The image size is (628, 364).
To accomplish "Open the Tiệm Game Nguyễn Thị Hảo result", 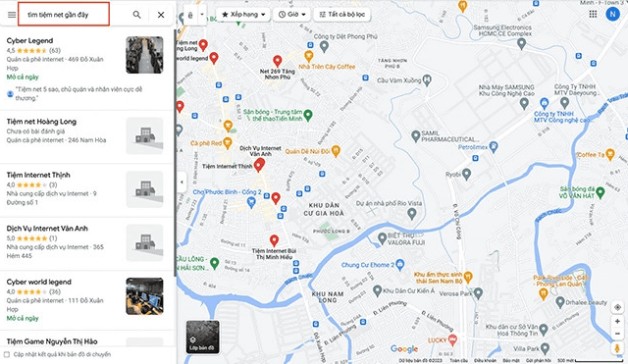I will pos(52,341).
